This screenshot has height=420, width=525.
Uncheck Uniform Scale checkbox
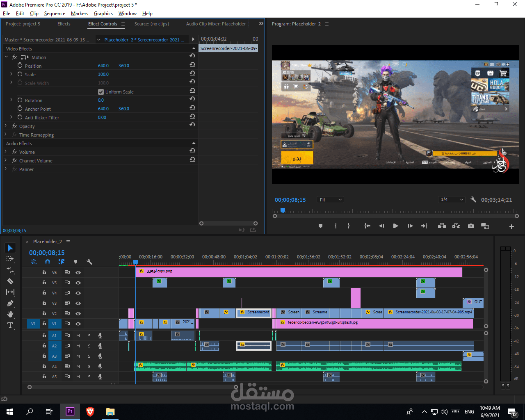101,92
